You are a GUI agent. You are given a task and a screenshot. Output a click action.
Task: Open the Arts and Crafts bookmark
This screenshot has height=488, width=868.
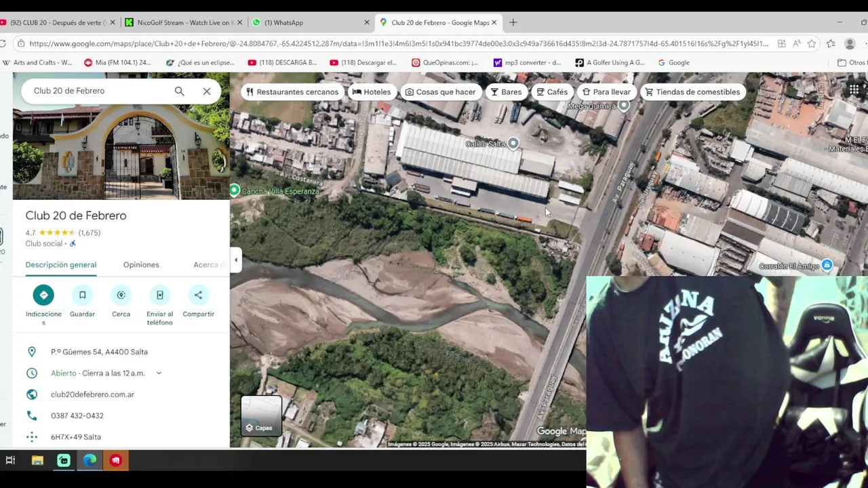(x=37, y=62)
